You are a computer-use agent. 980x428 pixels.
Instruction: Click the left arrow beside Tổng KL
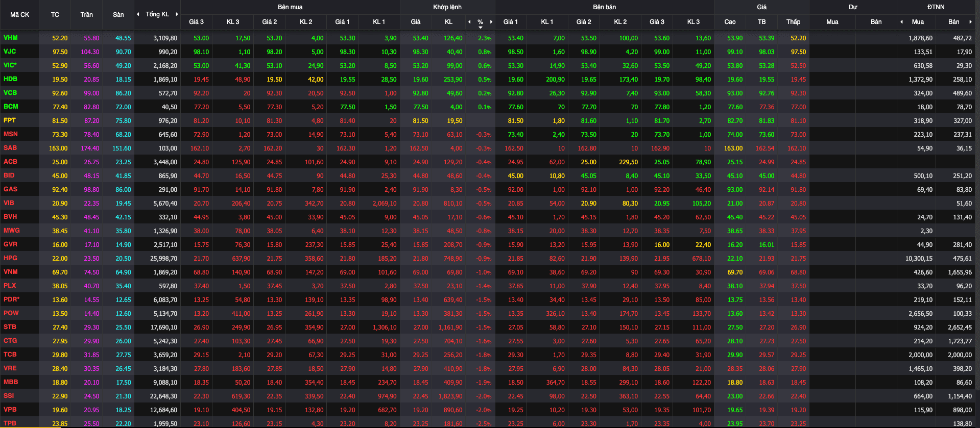pyautogui.click(x=138, y=14)
